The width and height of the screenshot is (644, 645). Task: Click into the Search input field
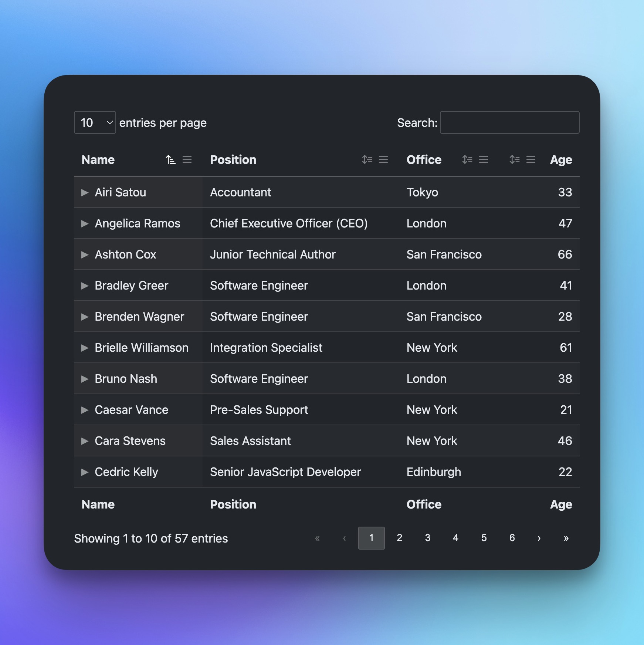point(509,122)
